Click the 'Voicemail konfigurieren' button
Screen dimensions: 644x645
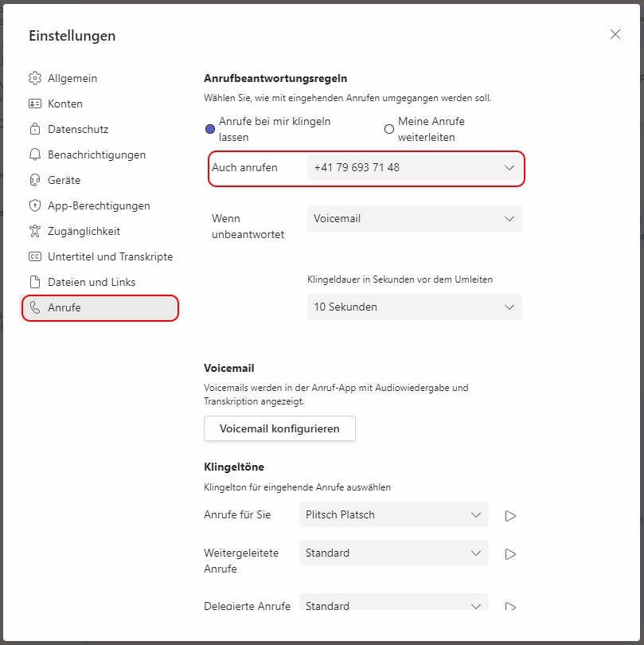(279, 428)
